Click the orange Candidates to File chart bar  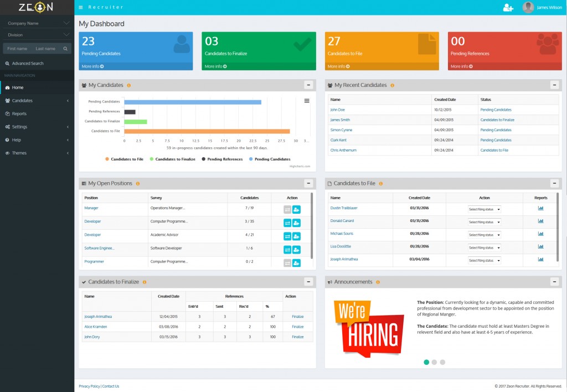(207, 131)
